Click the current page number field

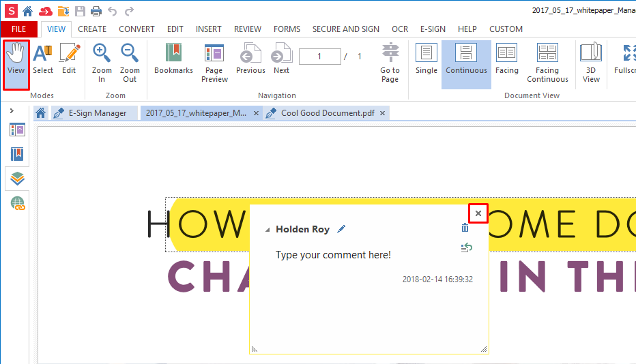(x=319, y=57)
